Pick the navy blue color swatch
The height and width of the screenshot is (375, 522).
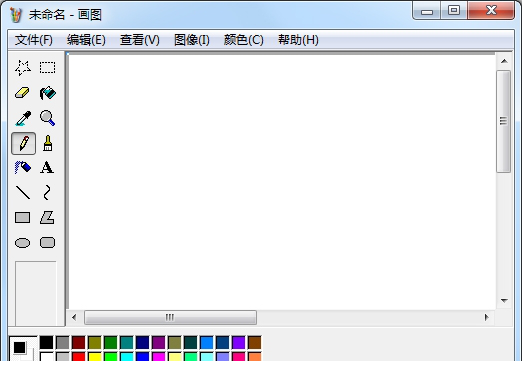click(x=142, y=342)
